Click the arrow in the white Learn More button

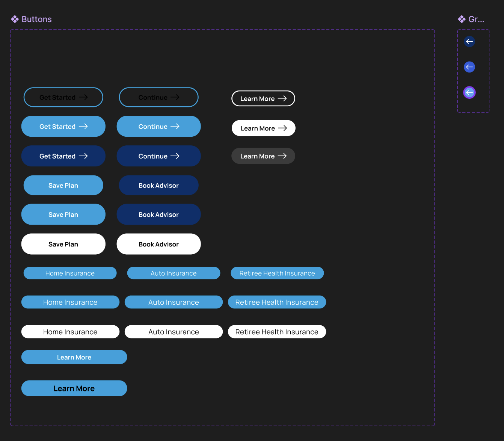(x=283, y=128)
